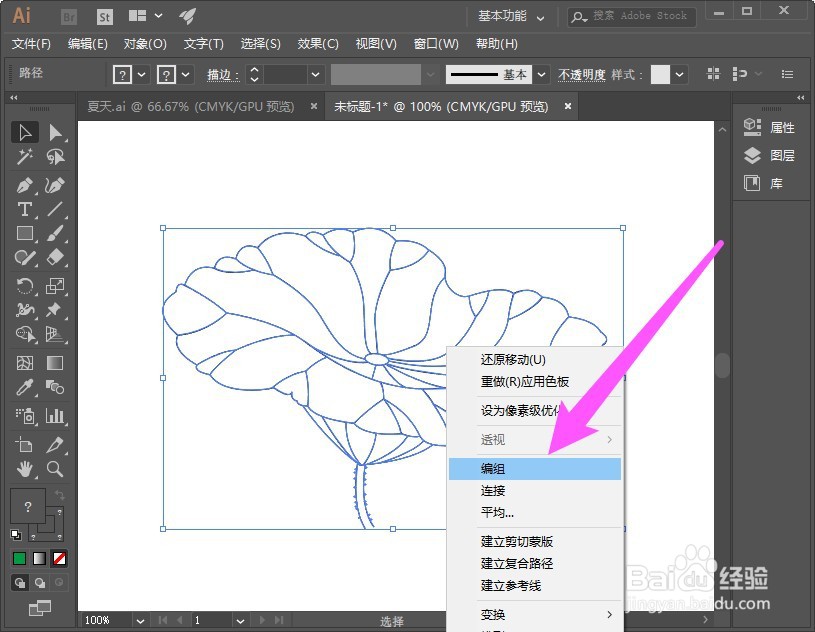
Task: Select the Width tool
Action: (24, 310)
